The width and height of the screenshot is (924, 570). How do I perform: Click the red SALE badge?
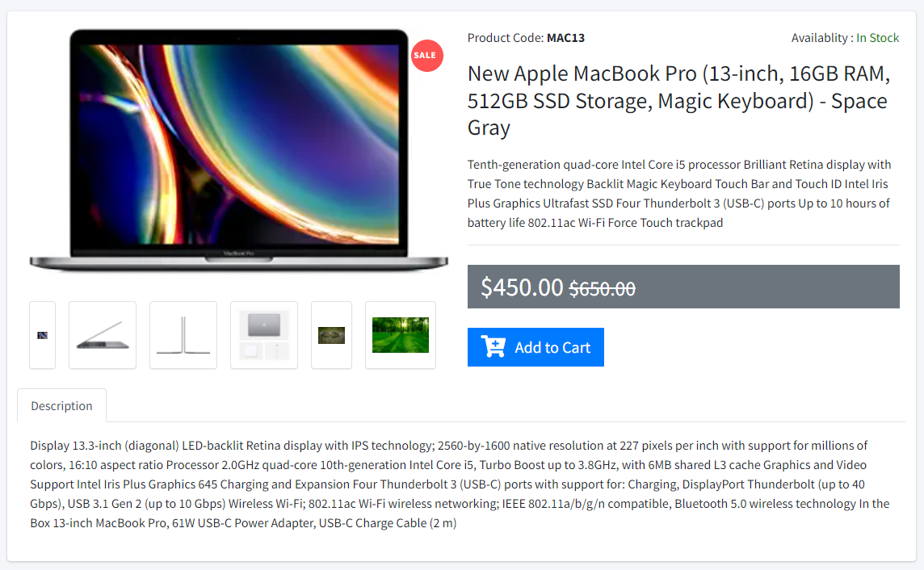tap(426, 56)
